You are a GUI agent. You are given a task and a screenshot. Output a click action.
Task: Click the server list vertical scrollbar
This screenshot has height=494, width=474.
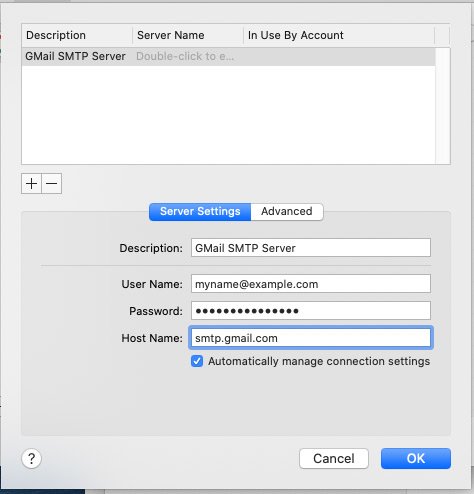coord(443,106)
